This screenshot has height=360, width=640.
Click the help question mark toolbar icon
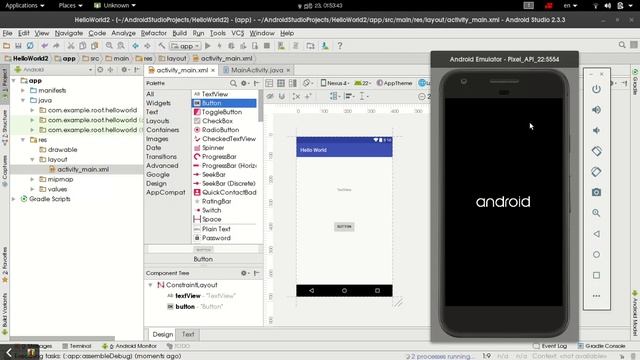(x=340, y=46)
